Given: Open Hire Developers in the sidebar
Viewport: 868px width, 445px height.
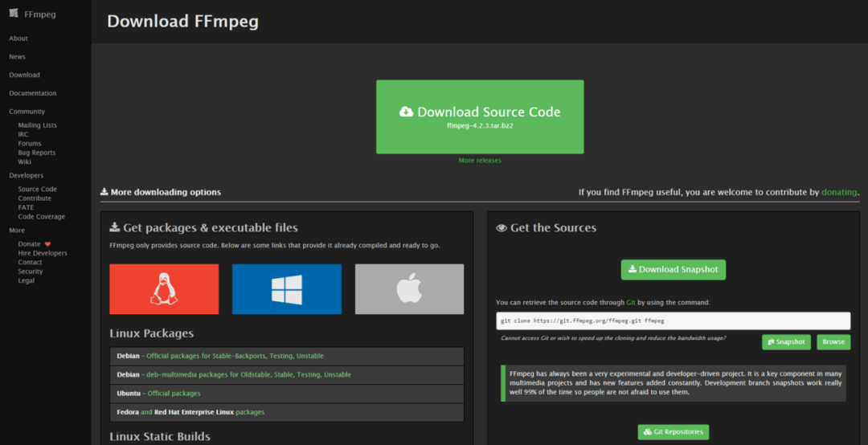Looking at the screenshot, I should (x=43, y=253).
